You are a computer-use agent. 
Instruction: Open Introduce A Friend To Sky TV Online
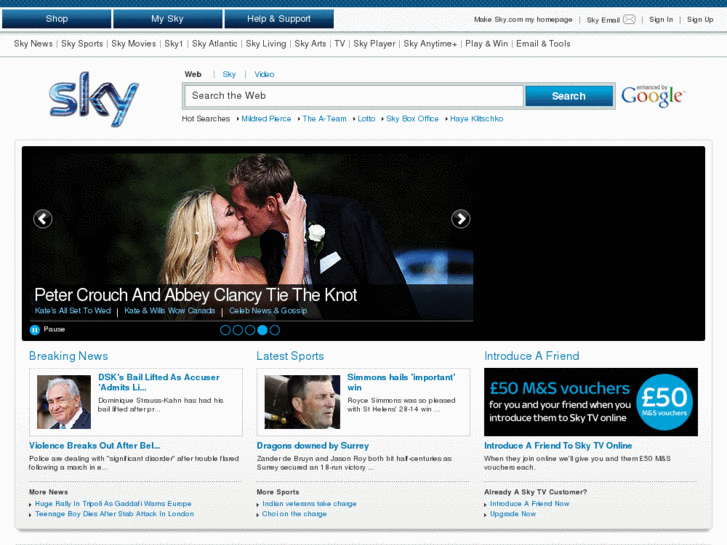click(558, 446)
